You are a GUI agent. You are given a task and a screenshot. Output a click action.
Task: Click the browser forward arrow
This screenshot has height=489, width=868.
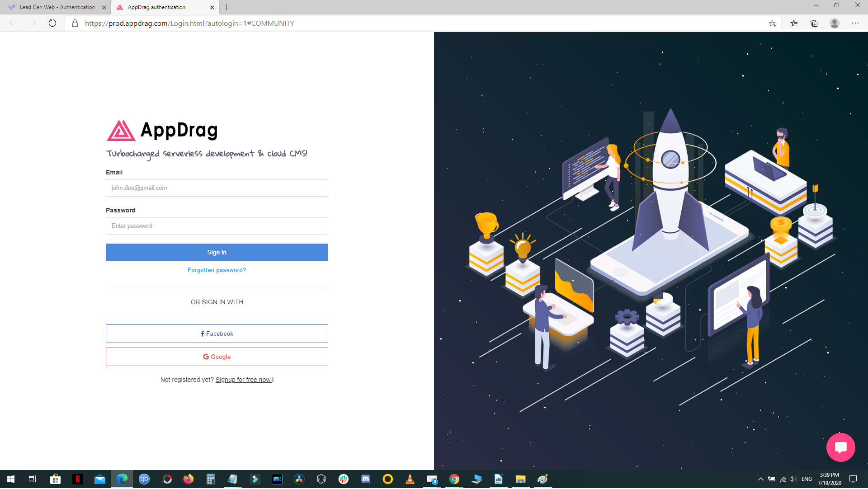pyautogui.click(x=33, y=24)
